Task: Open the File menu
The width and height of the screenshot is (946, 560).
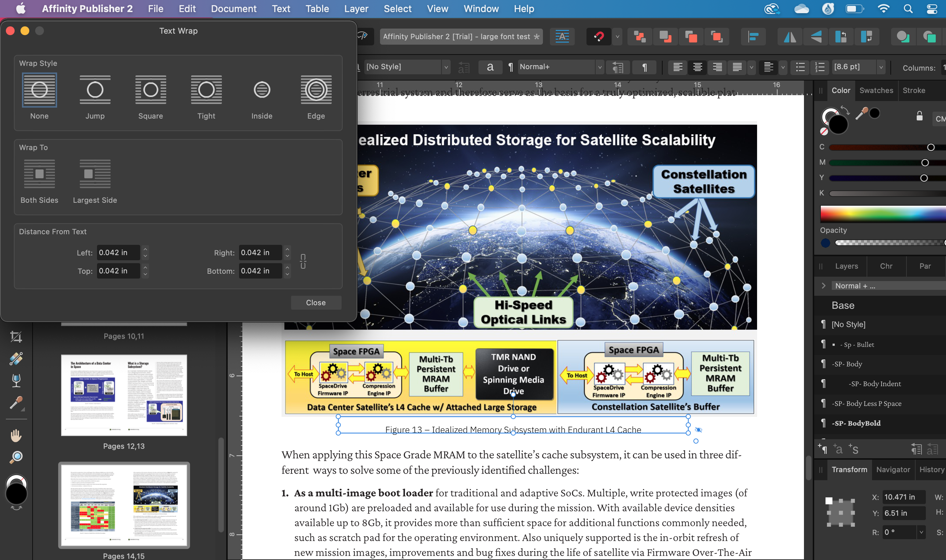Action: (156, 9)
